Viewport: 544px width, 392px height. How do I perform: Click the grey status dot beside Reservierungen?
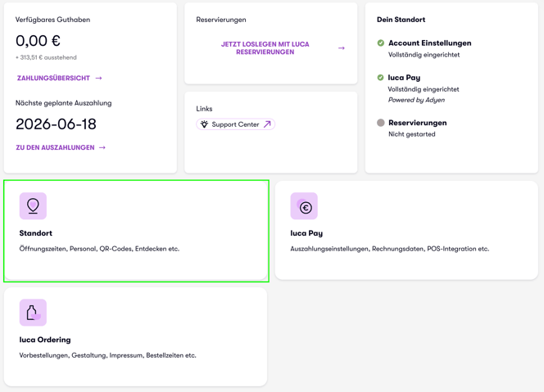point(381,123)
